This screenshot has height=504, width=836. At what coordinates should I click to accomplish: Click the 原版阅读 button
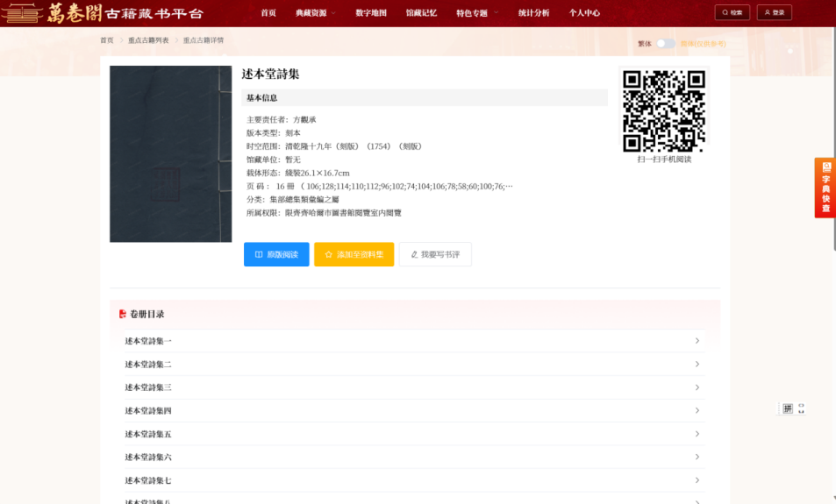[276, 254]
